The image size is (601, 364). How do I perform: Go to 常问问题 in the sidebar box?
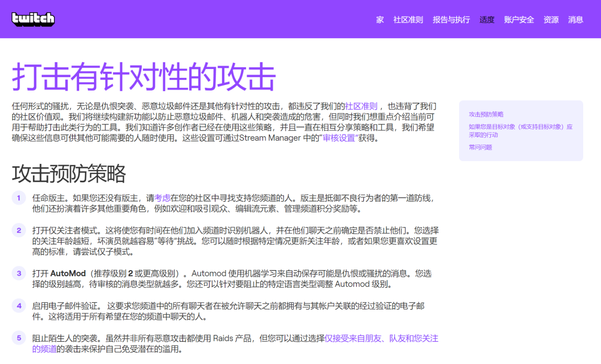coord(480,147)
